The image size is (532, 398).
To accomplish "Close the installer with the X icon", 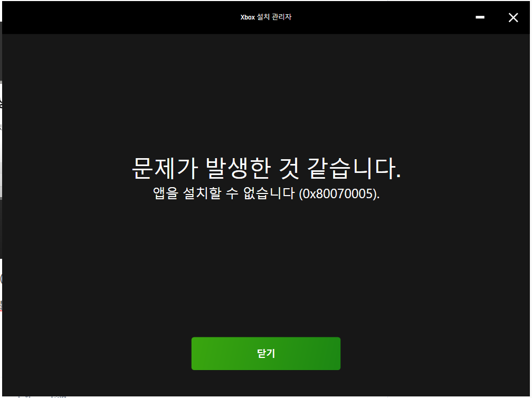I will click(513, 17).
